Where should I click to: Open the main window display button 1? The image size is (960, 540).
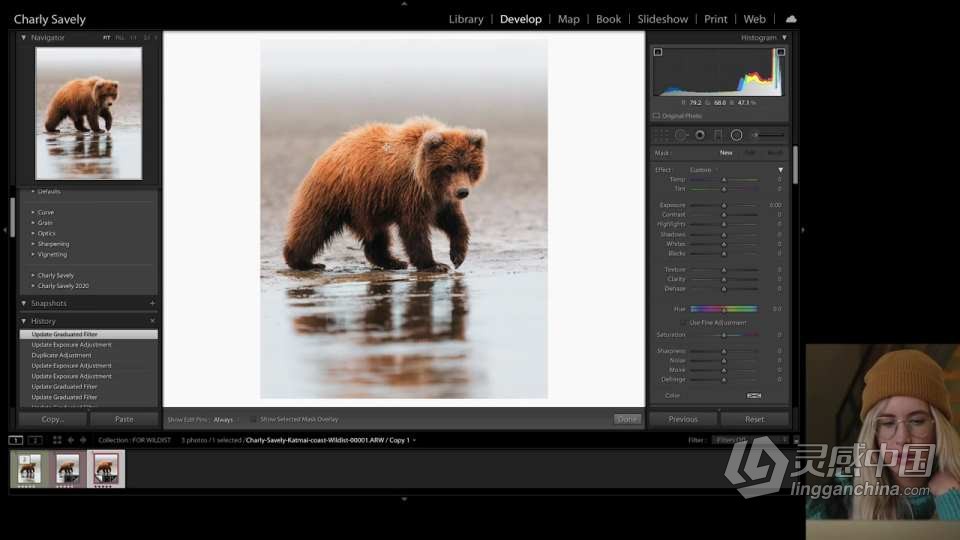click(x=15, y=440)
